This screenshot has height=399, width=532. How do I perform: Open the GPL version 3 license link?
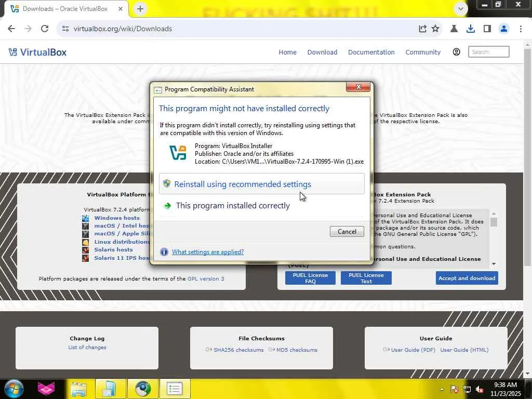206,278
